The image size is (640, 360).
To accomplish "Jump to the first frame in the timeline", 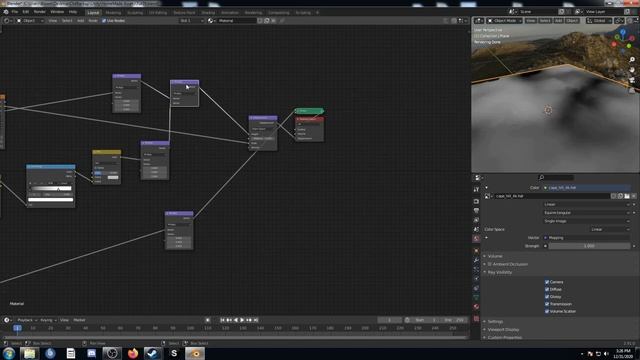I will (x=222, y=320).
